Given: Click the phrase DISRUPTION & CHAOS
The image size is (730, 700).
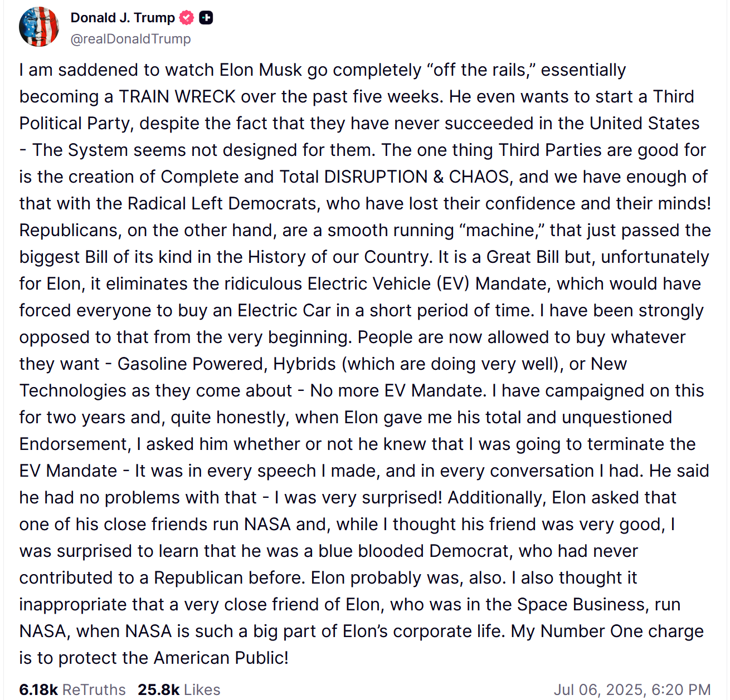Looking at the screenshot, I should [417, 177].
